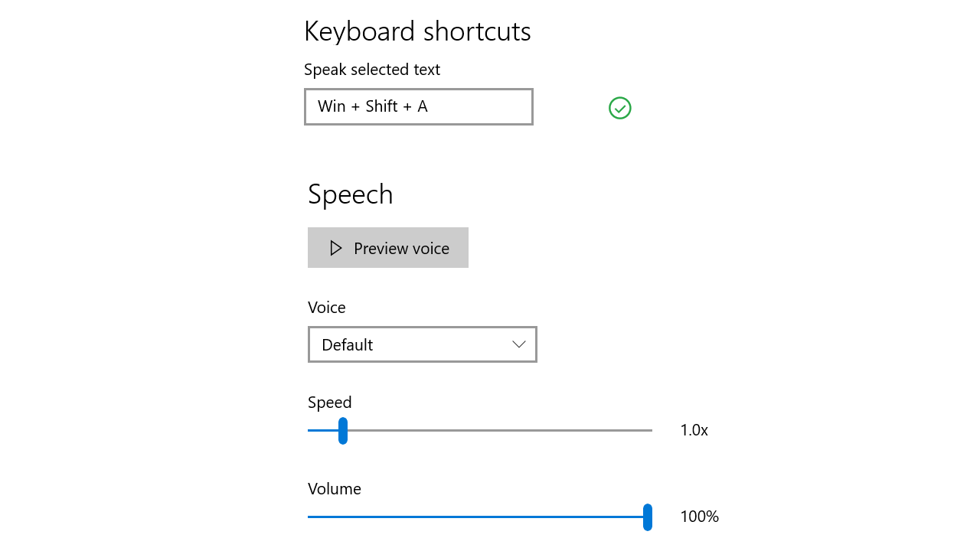The width and height of the screenshot is (980, 551).
Task: Click the middle of the Volume slider track
Action: (x=480, y=517)
